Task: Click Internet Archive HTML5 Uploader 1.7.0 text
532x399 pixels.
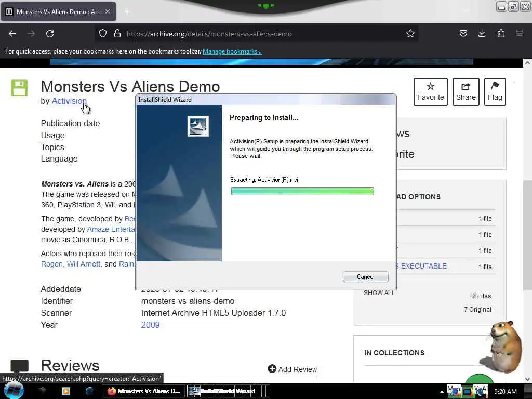Action: pos(214,313)
